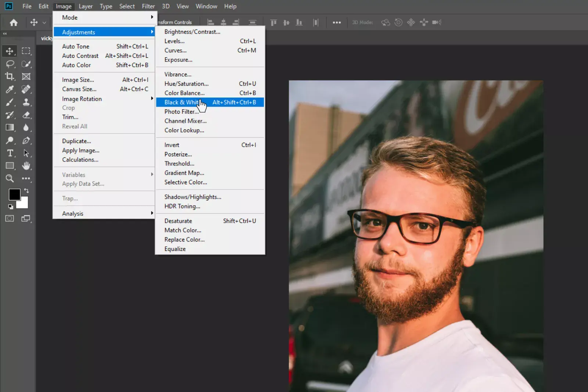The height and width of the screenshot is (392, 588).
Task: Apply the Black & White adjustment
Action: [x=182, y=102]
